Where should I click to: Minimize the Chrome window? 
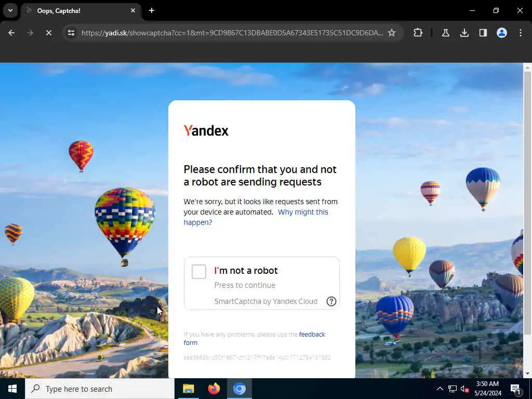[x=472, y=10]
